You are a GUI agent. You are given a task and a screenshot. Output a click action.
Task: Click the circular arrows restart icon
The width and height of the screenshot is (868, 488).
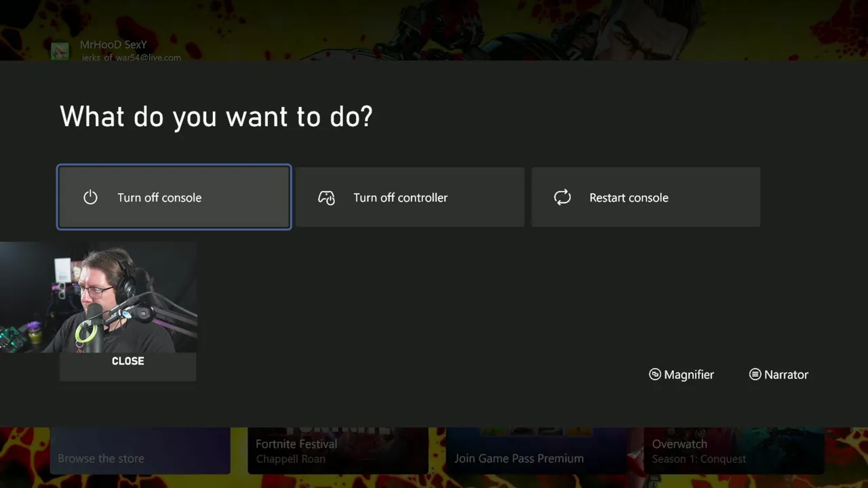pyautogui.click(x=562, y=197)
